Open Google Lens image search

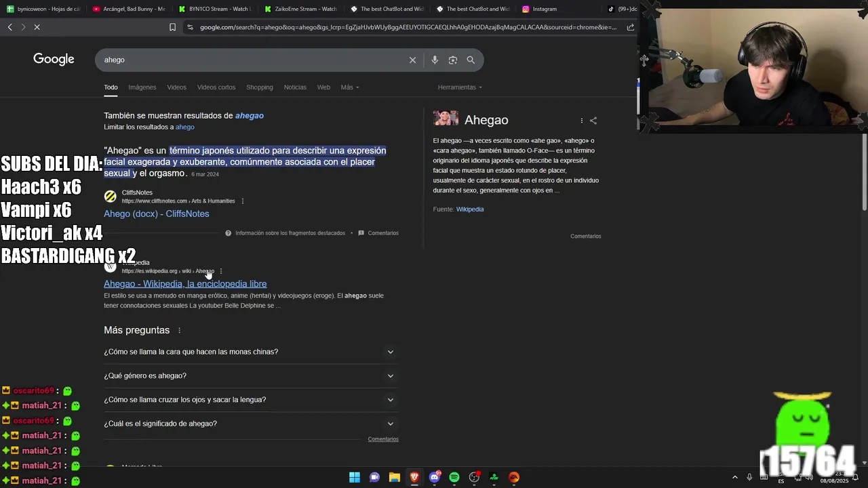(453, 60)
